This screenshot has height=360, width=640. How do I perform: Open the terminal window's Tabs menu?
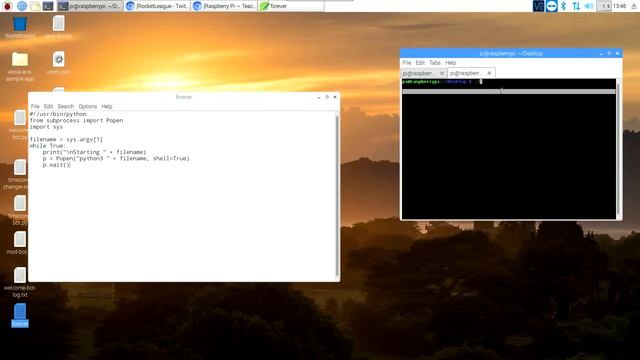click(x=435, y=63)
